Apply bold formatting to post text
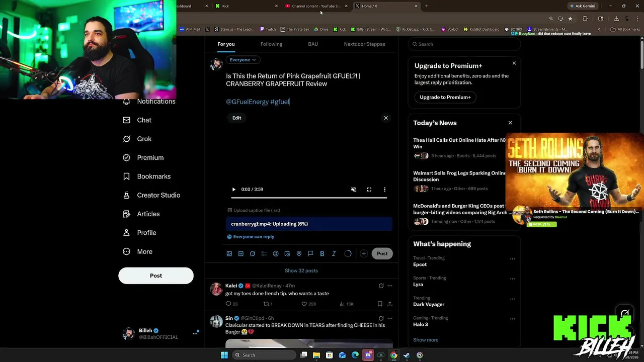 (x=322, y=254)
